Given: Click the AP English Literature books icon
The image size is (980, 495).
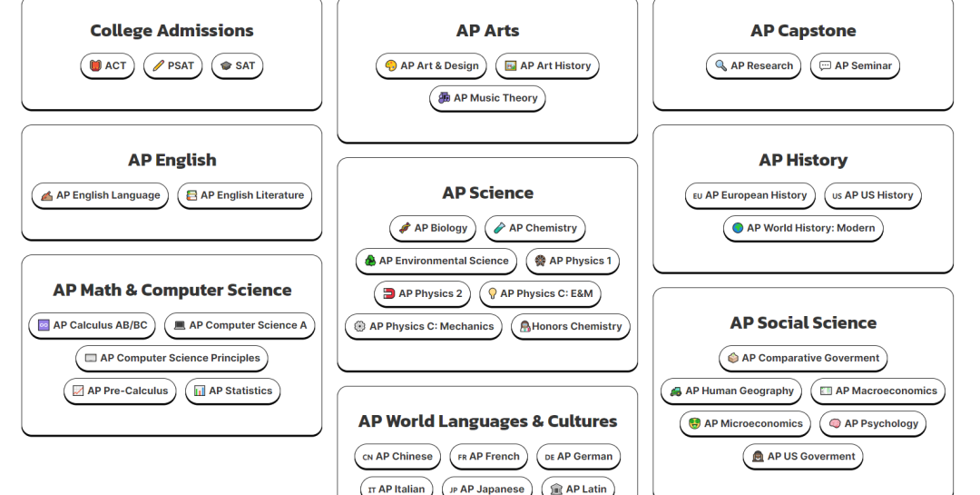Looking at the screenshot, I should tap(191, 196).
